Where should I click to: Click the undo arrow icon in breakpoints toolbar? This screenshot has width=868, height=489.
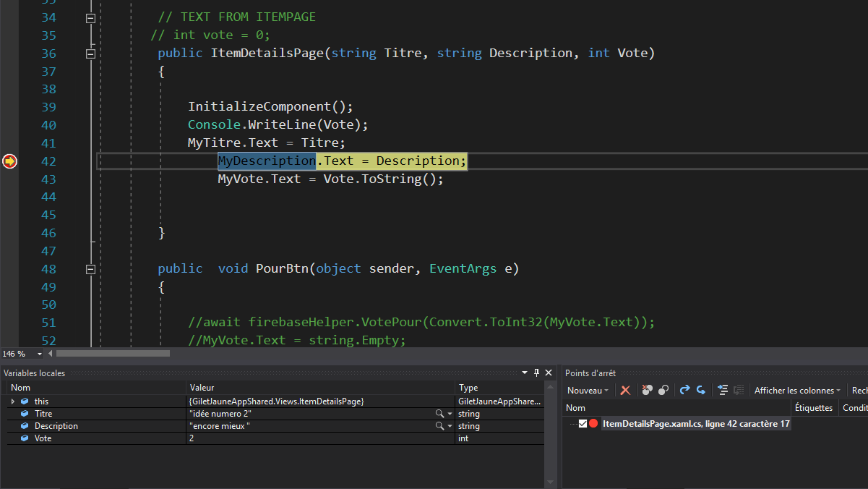[684, 390]
